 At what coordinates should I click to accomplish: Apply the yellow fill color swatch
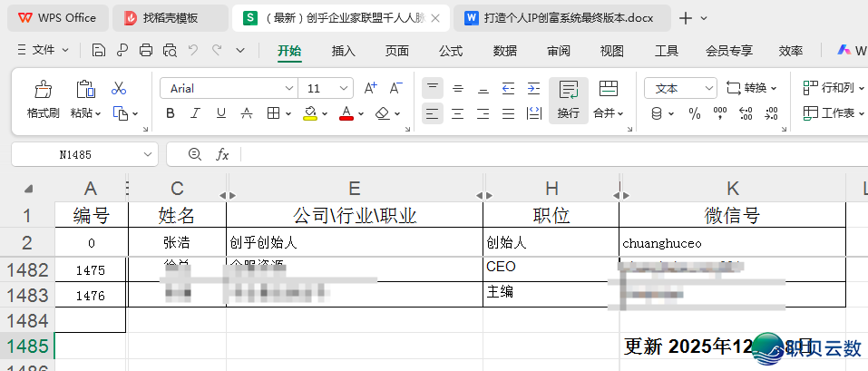pyautogui.click(x=310, y=113)
